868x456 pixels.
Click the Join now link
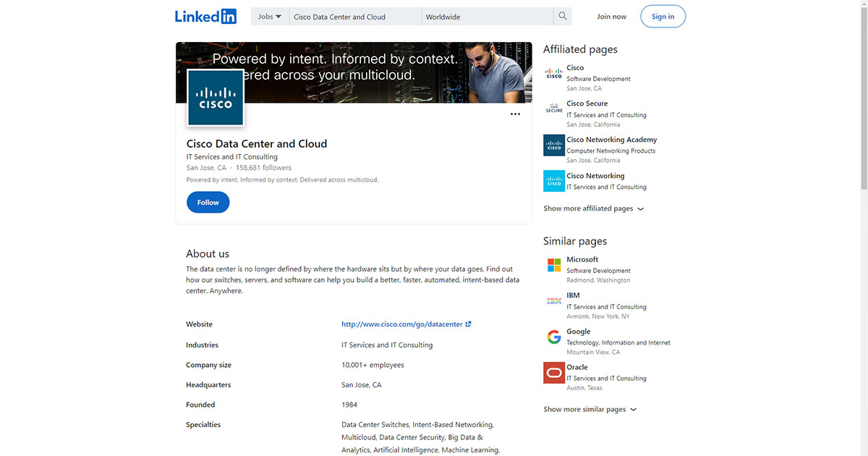(x=611, y=15)
